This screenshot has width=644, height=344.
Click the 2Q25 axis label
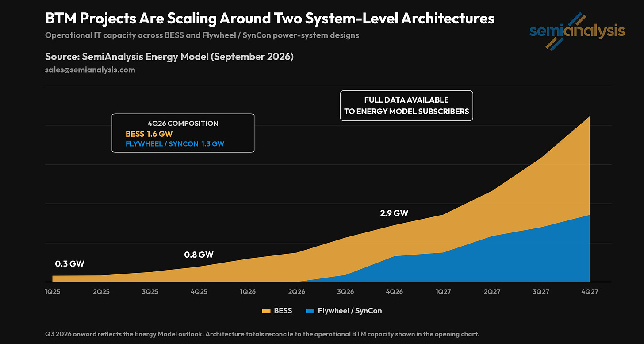(x=101, y=292)
